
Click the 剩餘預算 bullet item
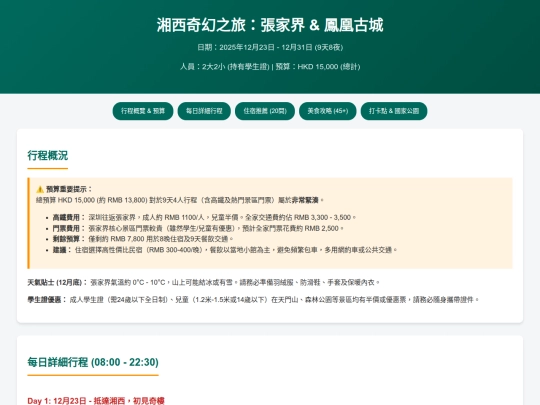[x=143, y=239]
